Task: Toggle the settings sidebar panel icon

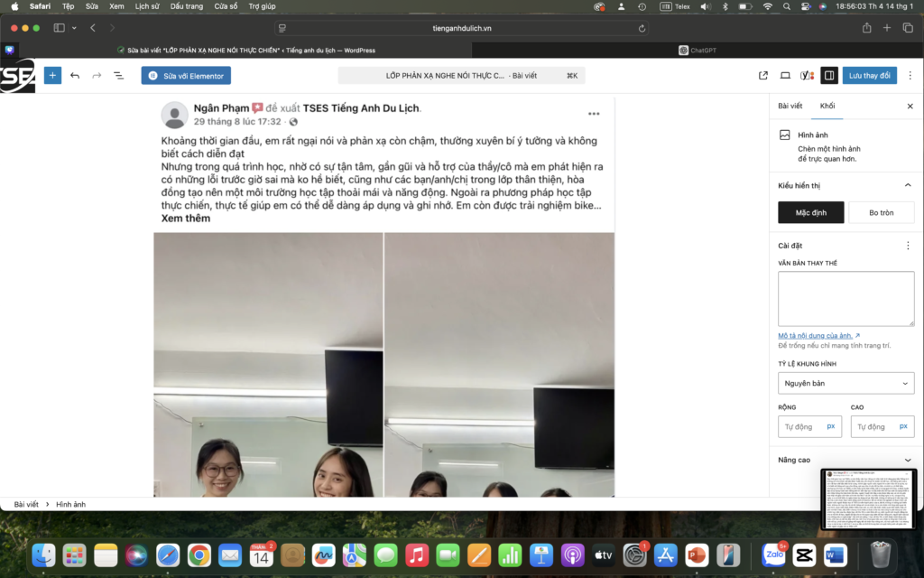Action: (x=829, y=76)
